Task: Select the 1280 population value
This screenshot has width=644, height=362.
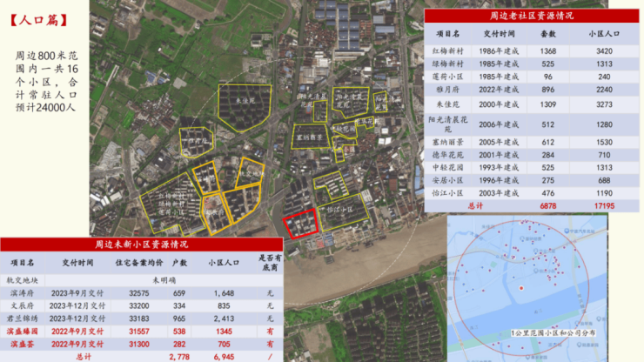Action: [604, 124]
